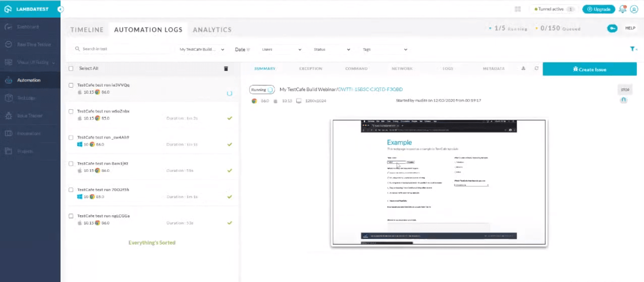The width and height of the screenshot is (644, 282).
Task: Open the user profile icon
Action: click(634, 9)
